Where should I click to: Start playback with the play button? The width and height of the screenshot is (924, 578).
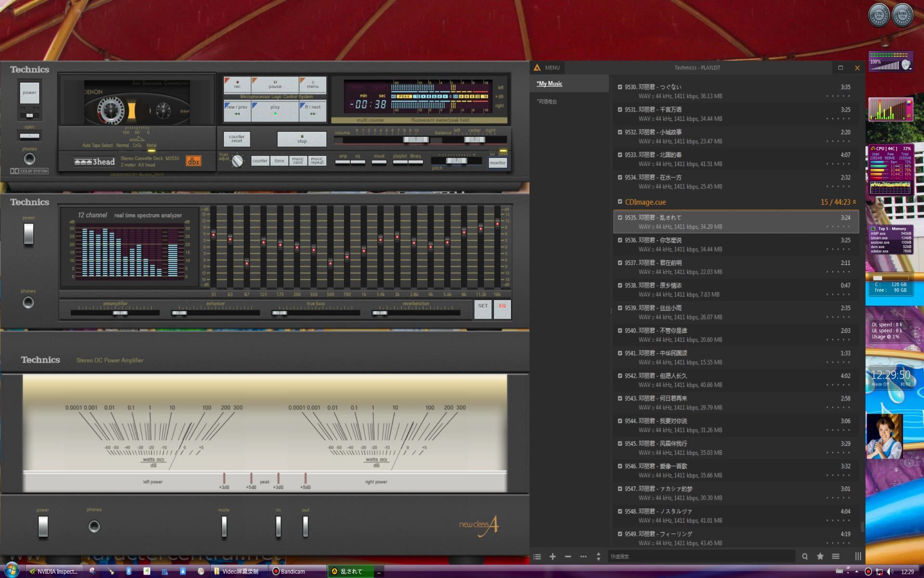pos(275,111)
